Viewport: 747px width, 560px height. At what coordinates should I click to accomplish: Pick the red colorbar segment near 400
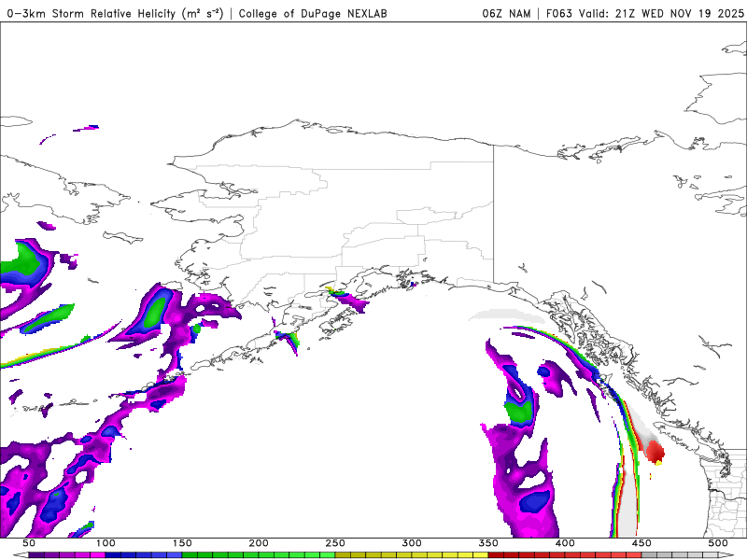click(x=565, y=555)
